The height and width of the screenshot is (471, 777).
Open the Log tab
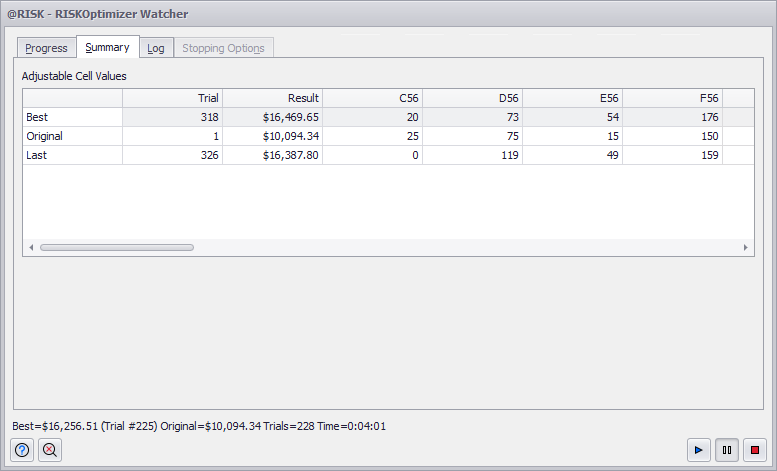pos(156,48)
